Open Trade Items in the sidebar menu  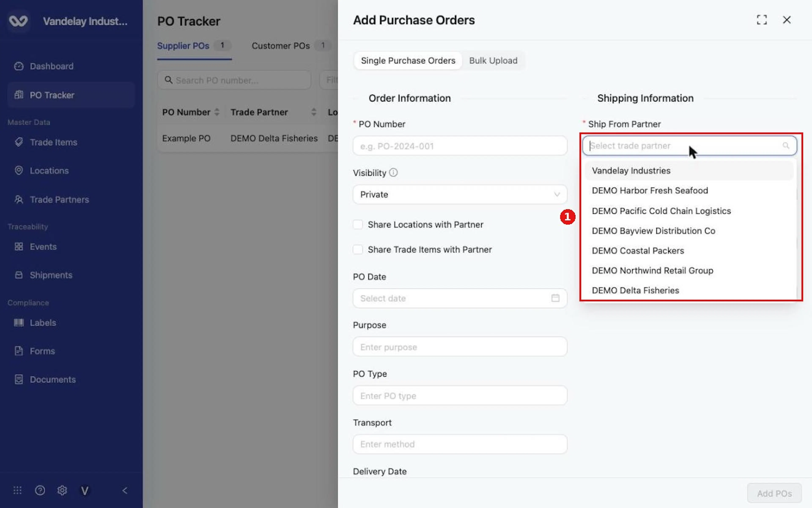coord(71,142)
